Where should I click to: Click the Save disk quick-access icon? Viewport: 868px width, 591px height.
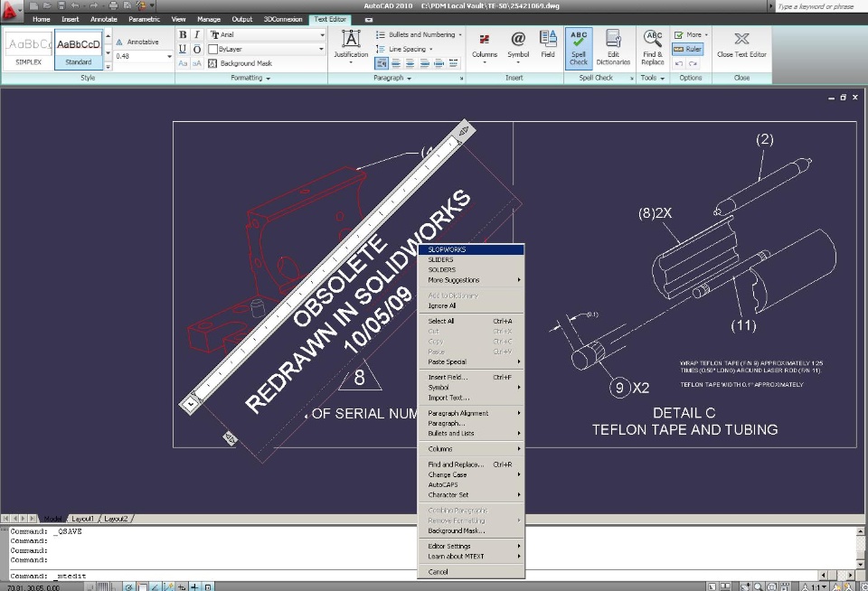point(61,6)
